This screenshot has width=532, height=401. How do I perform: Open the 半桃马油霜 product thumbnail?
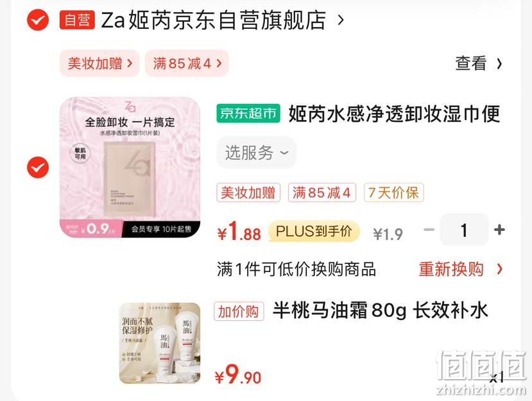[159, 343]
